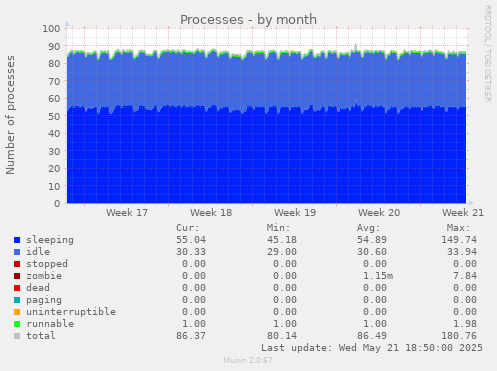Click the y-axis value 90
497x371 pixels.
[54, 46]
